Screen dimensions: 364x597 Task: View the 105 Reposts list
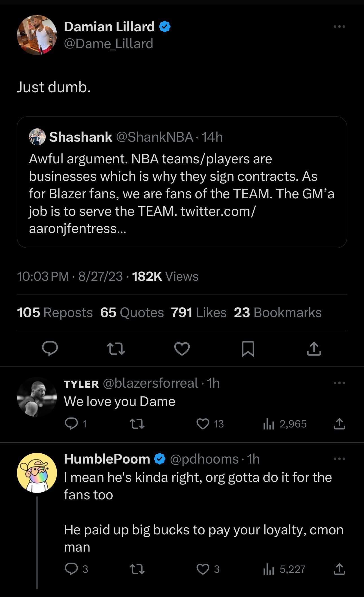[55, 313]
